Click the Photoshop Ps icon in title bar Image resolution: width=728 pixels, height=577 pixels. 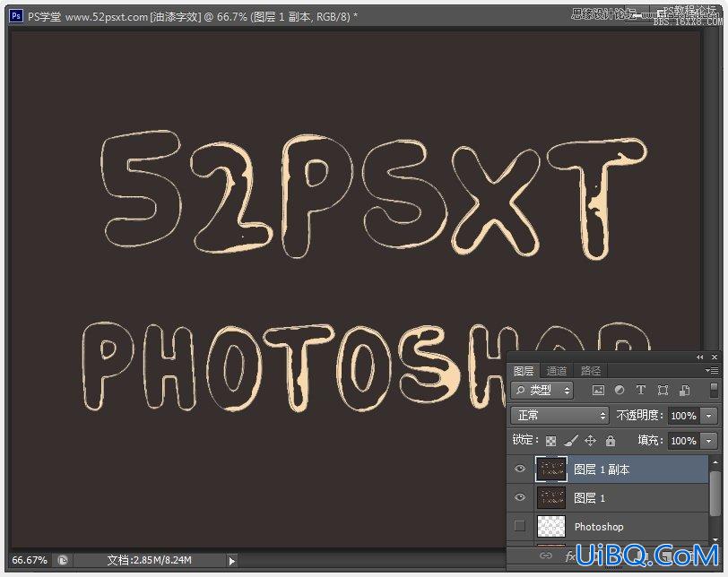point(16,16)
